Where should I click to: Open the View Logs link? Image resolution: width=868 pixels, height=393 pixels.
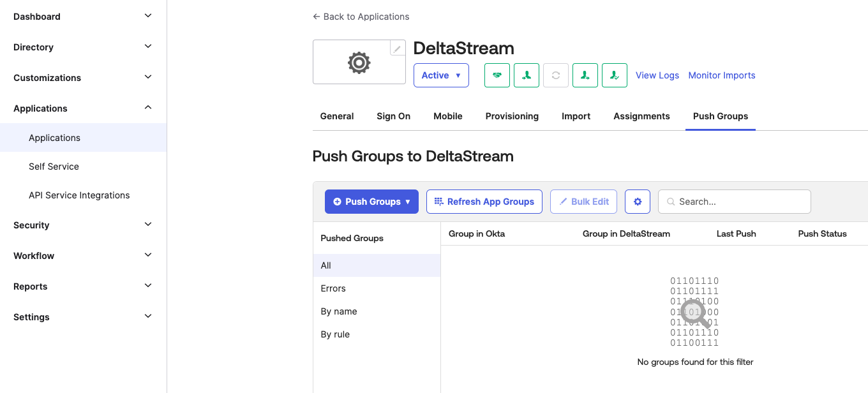[657, 75]
